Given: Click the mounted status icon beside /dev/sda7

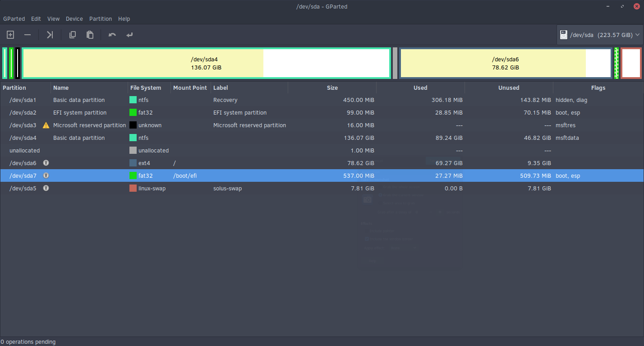Looking at the screenshot, I should pos(46,175).
